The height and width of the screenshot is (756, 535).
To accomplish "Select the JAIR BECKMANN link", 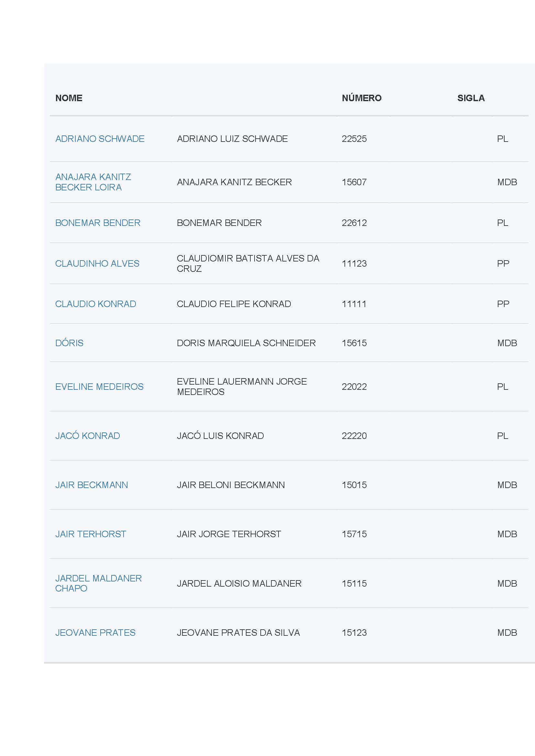I will coord(92,485).
